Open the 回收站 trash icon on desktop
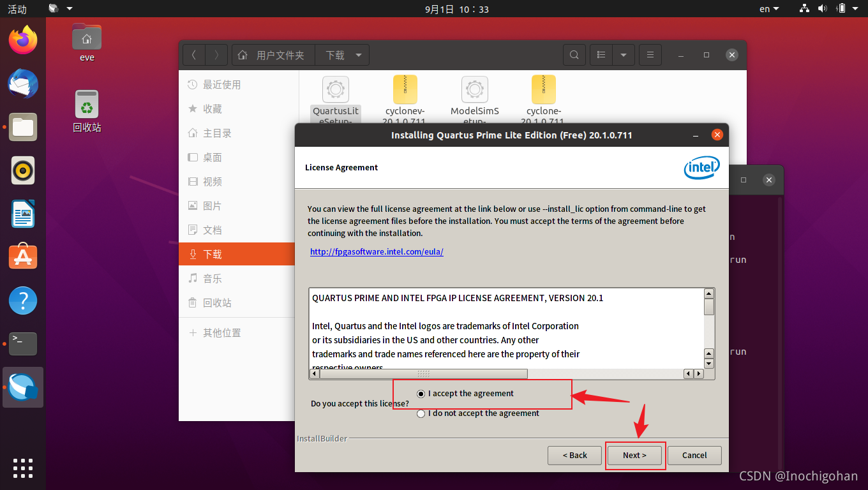868x490 pixels. pos(87,110)
